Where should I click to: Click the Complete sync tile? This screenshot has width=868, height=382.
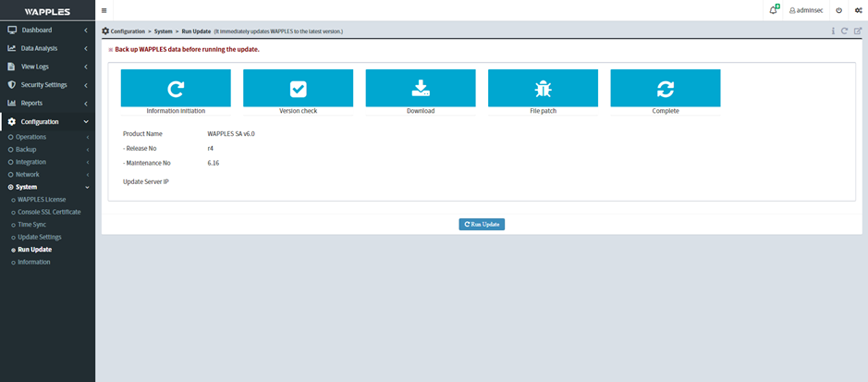tap(665, 89)
